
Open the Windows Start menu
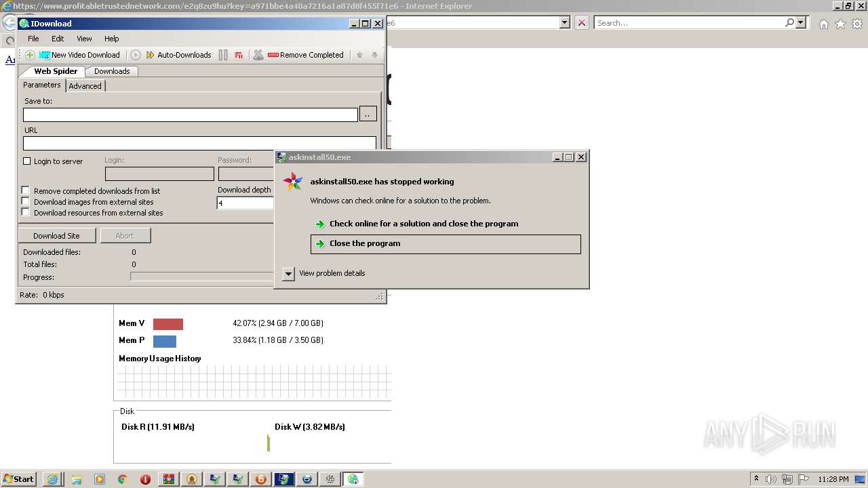click(19, 479)
